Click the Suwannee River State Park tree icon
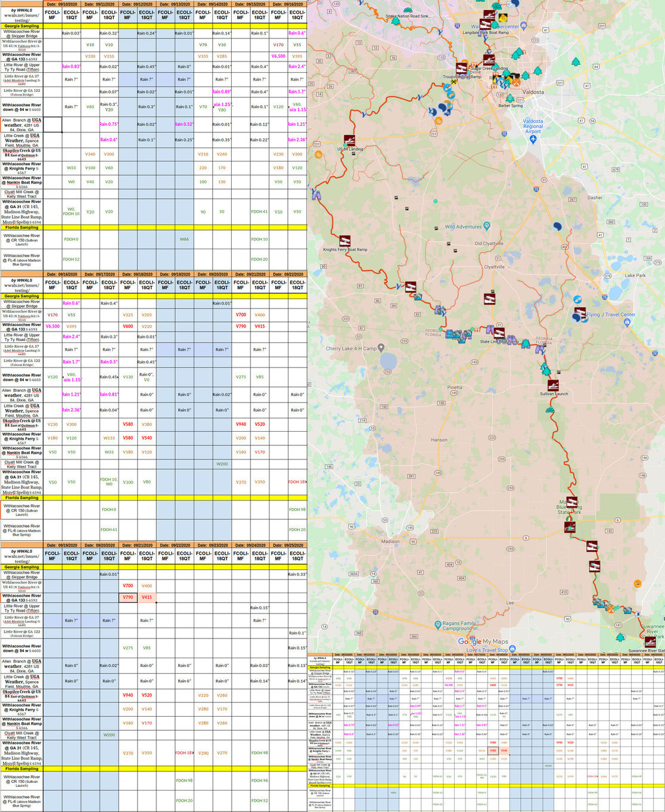This screenshot has width=665, height=812. pyautogui.click(x=620, y=637)
